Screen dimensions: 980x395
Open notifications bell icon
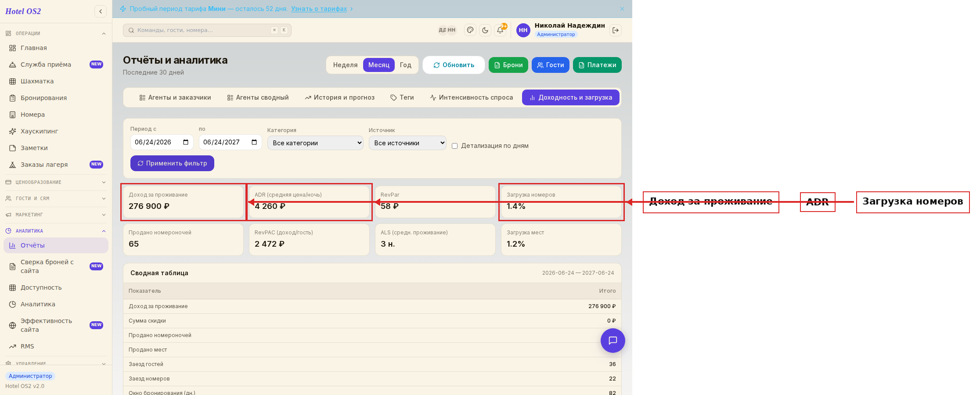point(500,30)
